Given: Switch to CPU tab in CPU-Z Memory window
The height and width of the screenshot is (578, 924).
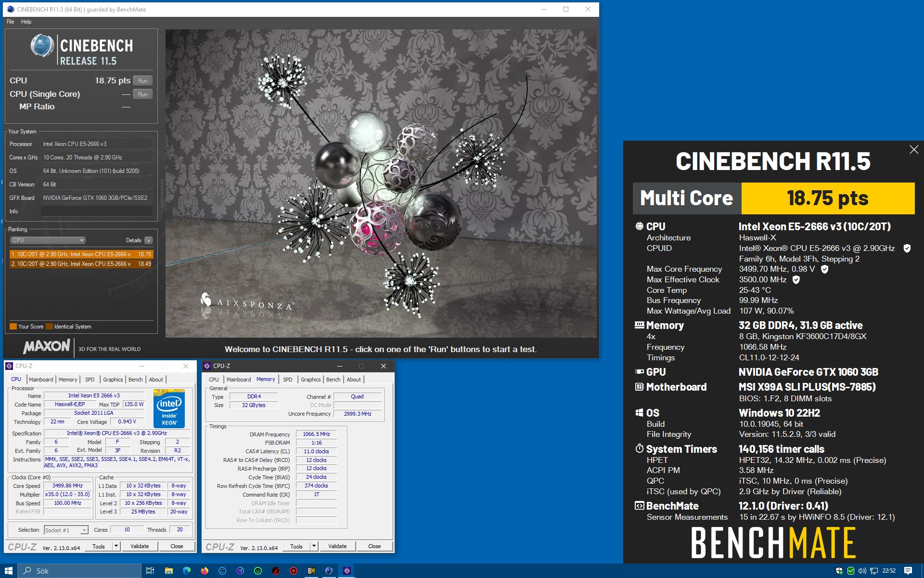Looking at the screenshot, I should [214, 380].
